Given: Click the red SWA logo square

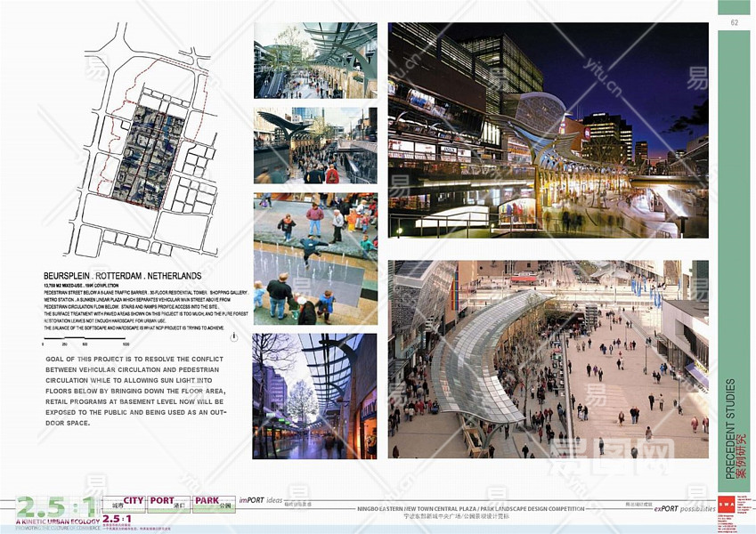Looking at the screenshot, I should pyautogui.click(x=726, y=504).
